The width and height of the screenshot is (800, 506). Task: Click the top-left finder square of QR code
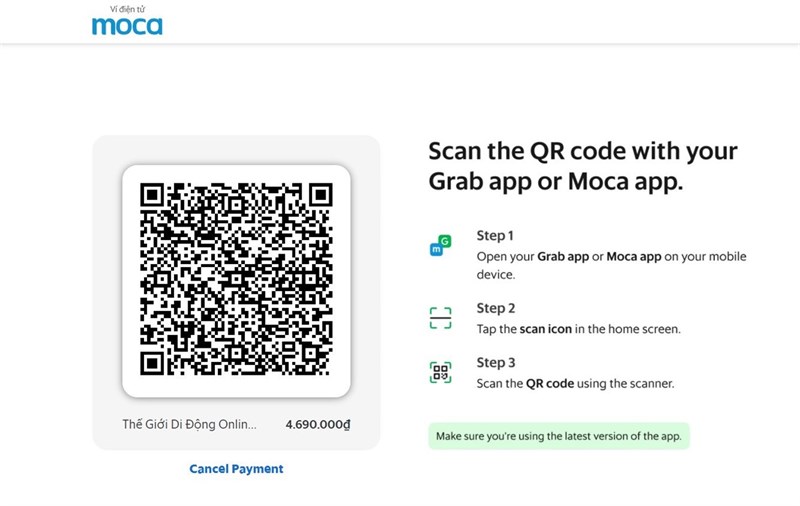click(152, 195)
